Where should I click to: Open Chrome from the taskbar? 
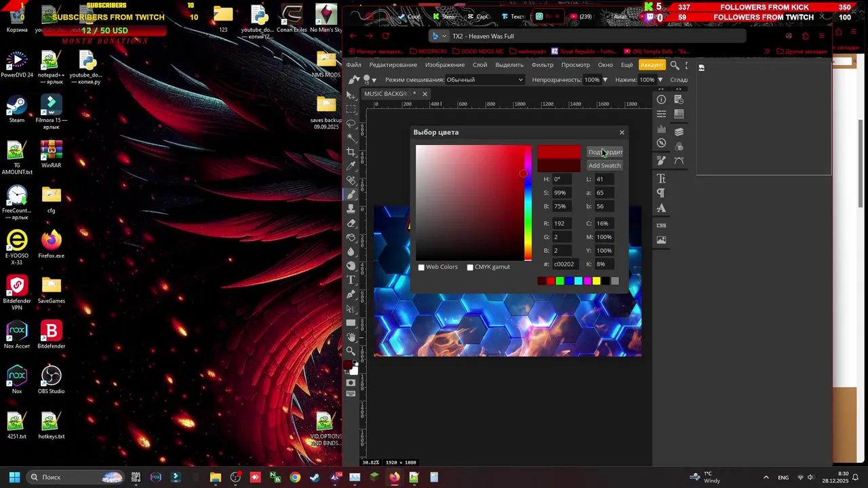click(x=295, y=477)
